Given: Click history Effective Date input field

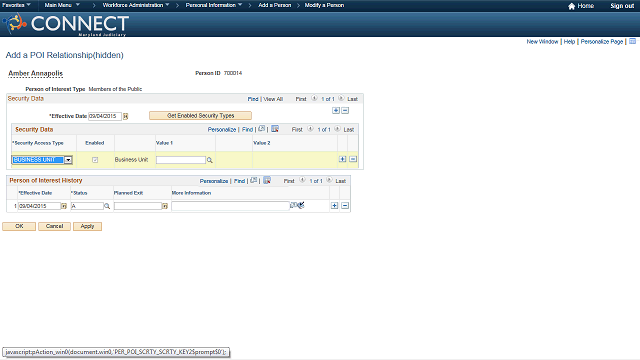Looking at the screenshot, I should tap(40, 206).
